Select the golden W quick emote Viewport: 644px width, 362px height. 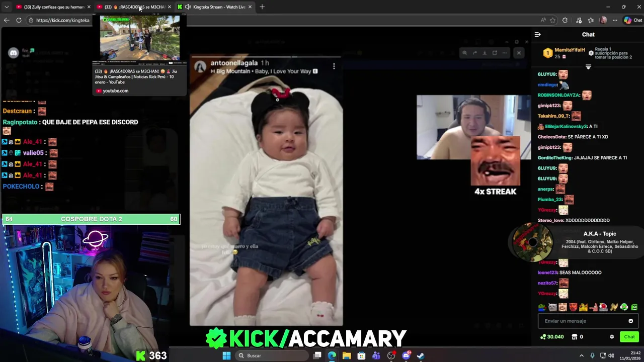point(614,307)
